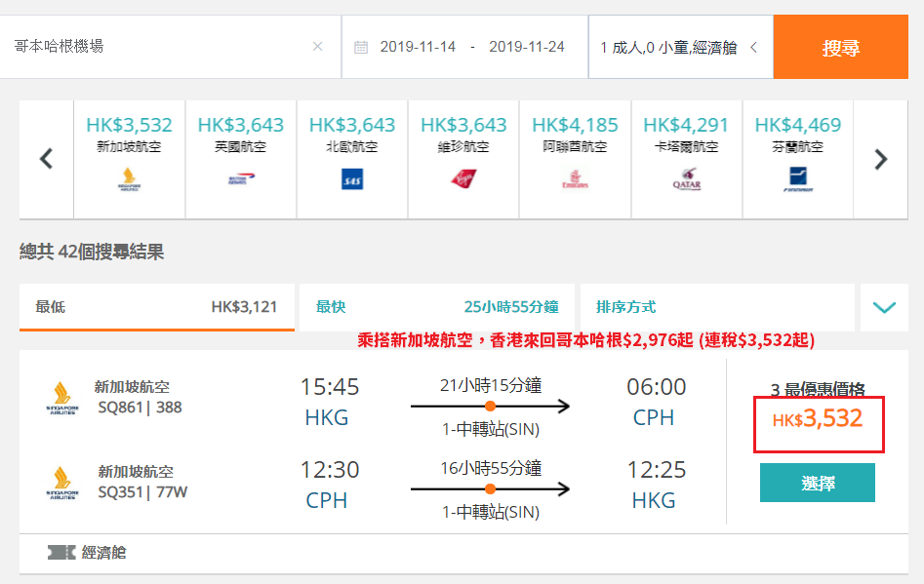Image resolution: width=924 pixels, height=584 pixels.
Task: Click the orange 搜尋 search button
Action: 841,47
